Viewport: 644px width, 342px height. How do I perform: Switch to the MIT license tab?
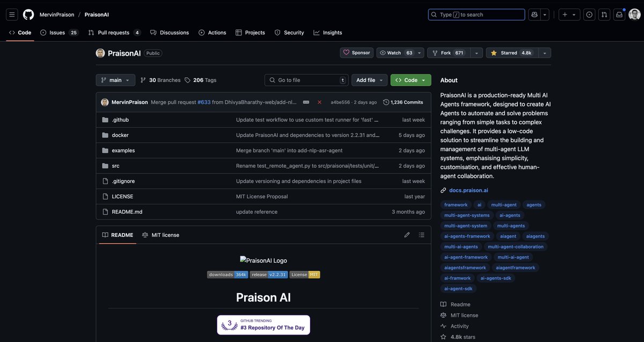[160, 235]
